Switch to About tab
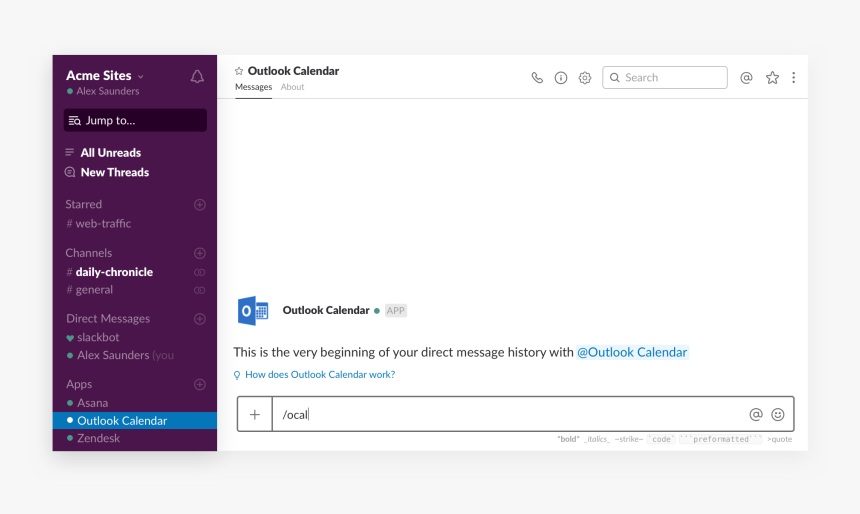This screenshot has height=514, width=860. (x=292, y=87)
